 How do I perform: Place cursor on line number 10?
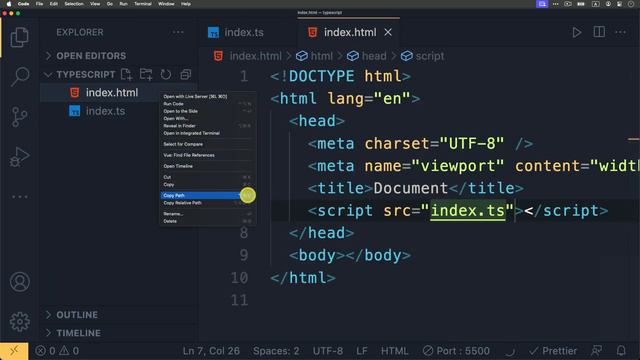[239, 278]
